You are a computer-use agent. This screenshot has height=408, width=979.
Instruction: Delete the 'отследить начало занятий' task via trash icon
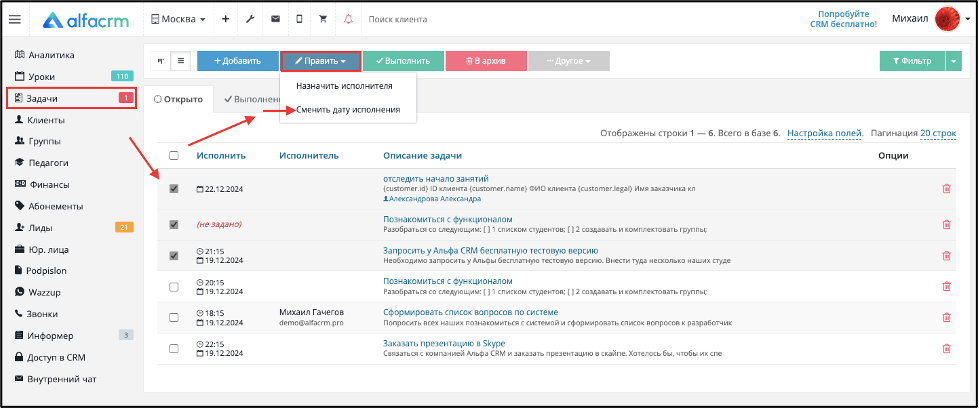click(x=947, y=188)
